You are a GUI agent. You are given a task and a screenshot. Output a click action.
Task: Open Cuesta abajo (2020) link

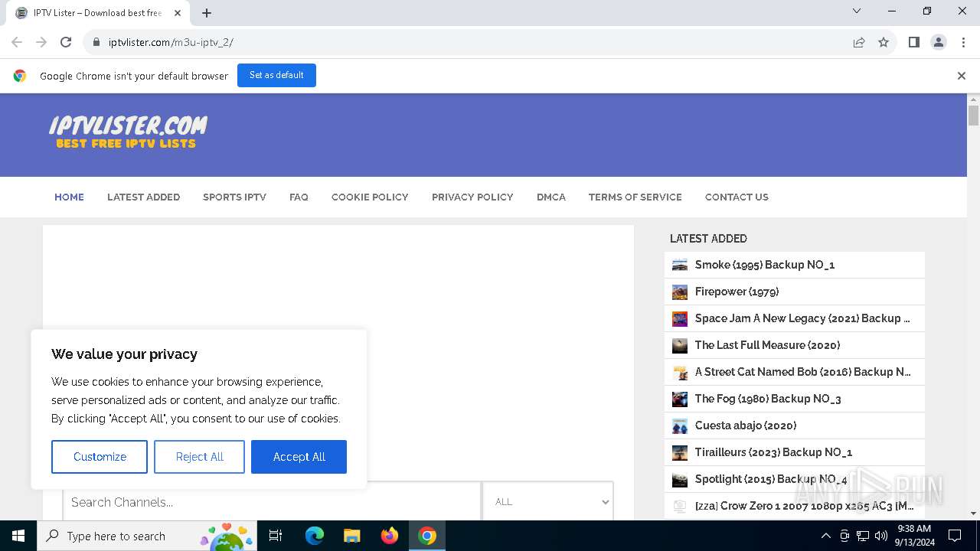click(746, 425)
